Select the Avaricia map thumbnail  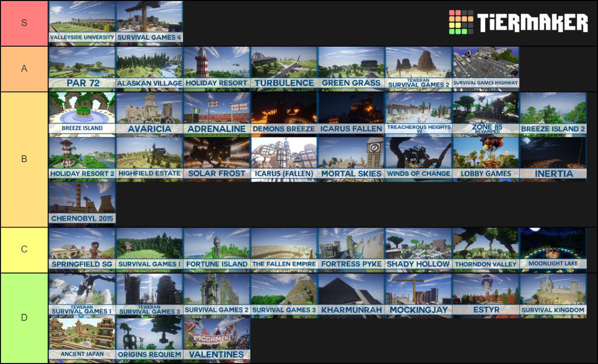pos(149,114)
